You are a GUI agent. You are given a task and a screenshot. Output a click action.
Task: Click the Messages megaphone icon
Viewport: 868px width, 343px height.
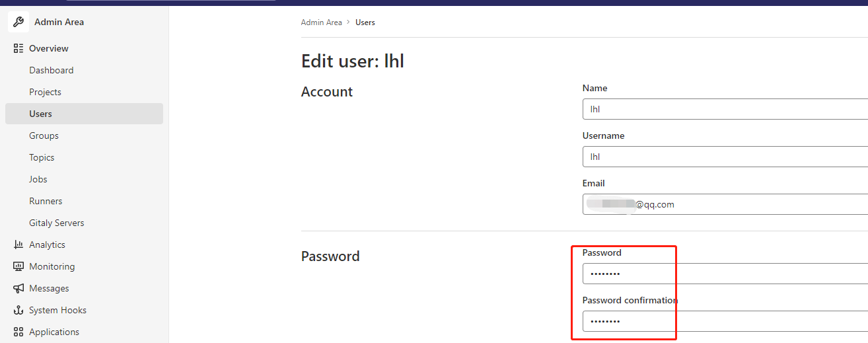[x=18, y=288]
